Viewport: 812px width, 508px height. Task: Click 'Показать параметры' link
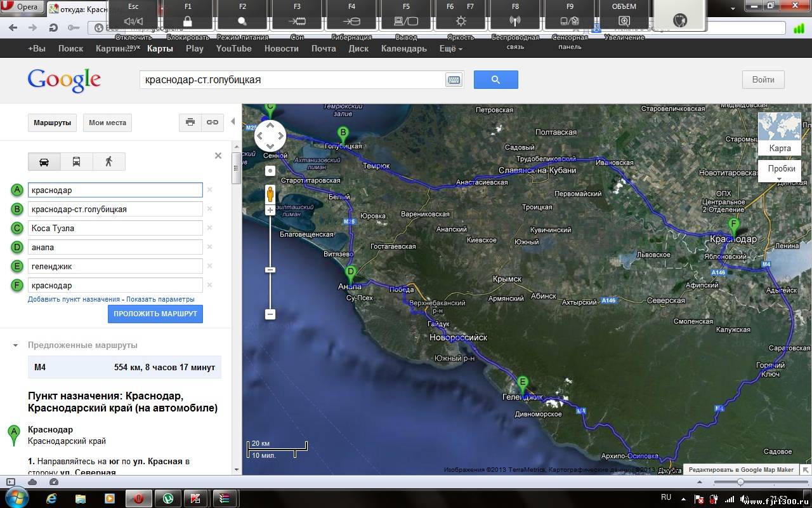click(x=160, y=299)
